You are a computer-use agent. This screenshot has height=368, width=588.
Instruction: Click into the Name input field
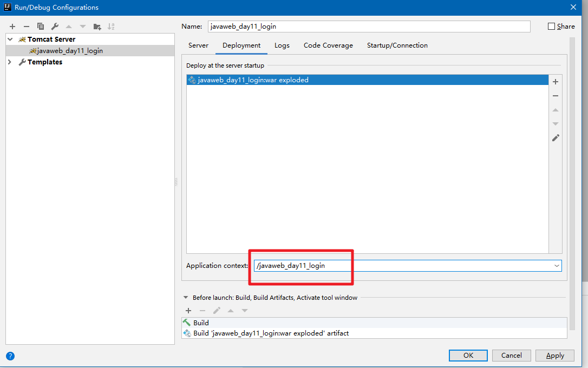pos(369,27)
